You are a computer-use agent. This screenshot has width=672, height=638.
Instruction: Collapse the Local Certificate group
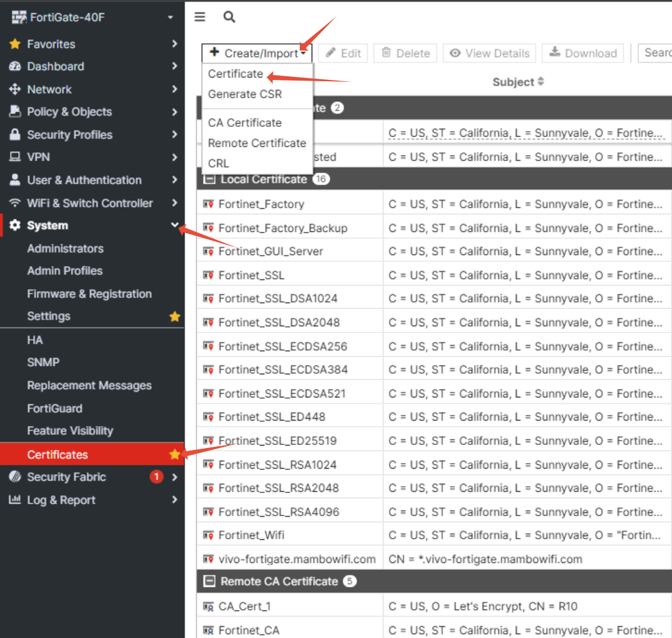pos(209,179)
